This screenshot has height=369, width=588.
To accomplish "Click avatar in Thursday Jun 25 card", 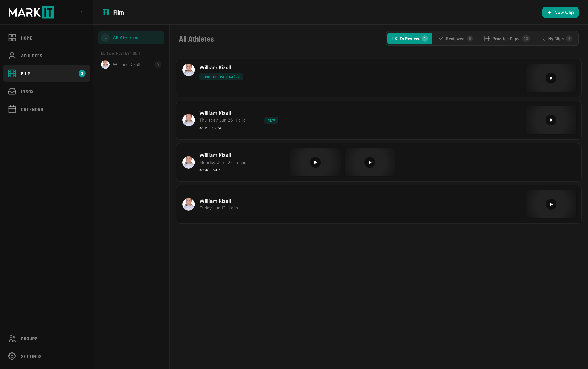I will [x=188, y=120].
